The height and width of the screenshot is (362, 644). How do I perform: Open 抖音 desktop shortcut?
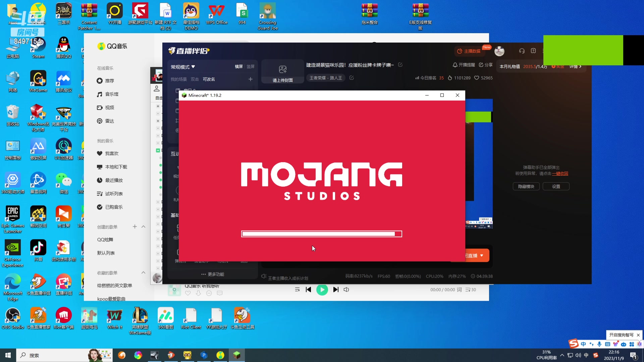point(38,250)
